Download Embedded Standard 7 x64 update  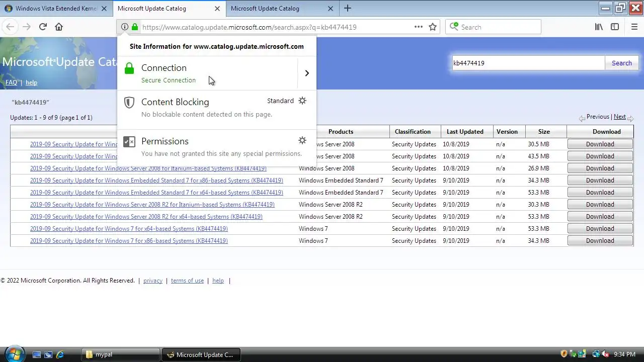click(600, 193)
